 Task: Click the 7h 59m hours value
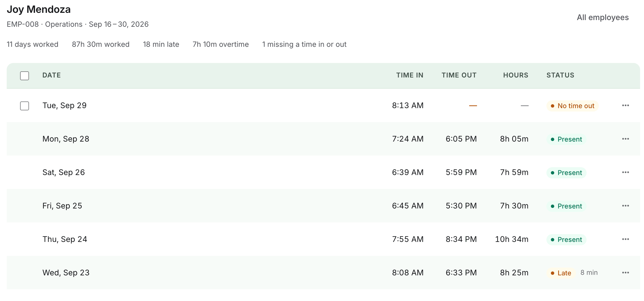coord(514,172)
